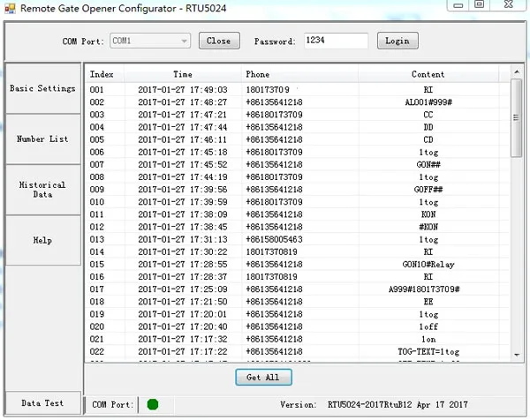Click the scroll down arrow of the log list
Image resolution: width=530 pixels, height=420 pixels.
coord(517,355)
